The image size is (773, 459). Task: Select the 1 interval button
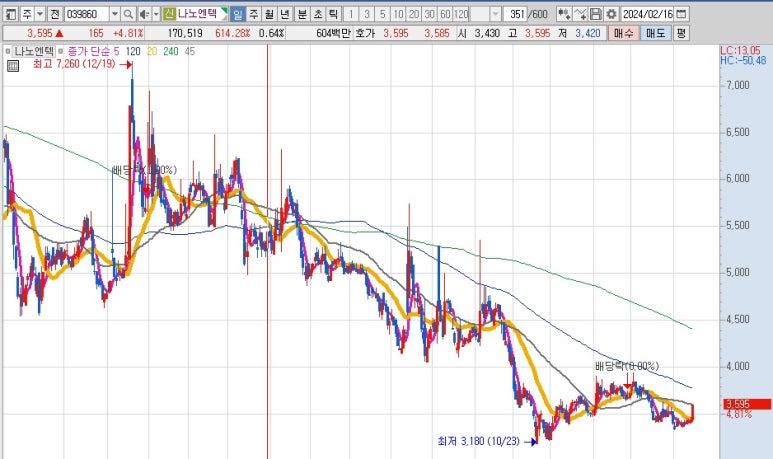click(351, 14)
